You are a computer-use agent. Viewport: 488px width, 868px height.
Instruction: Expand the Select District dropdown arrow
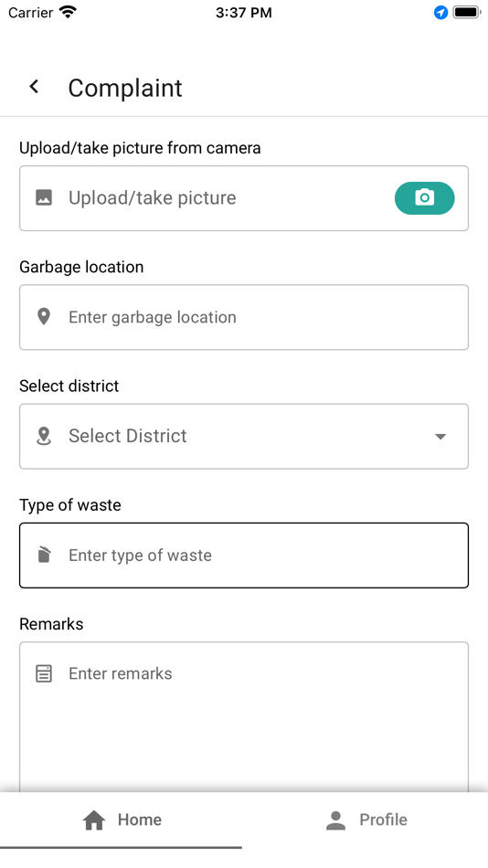[x=440, y=436]
